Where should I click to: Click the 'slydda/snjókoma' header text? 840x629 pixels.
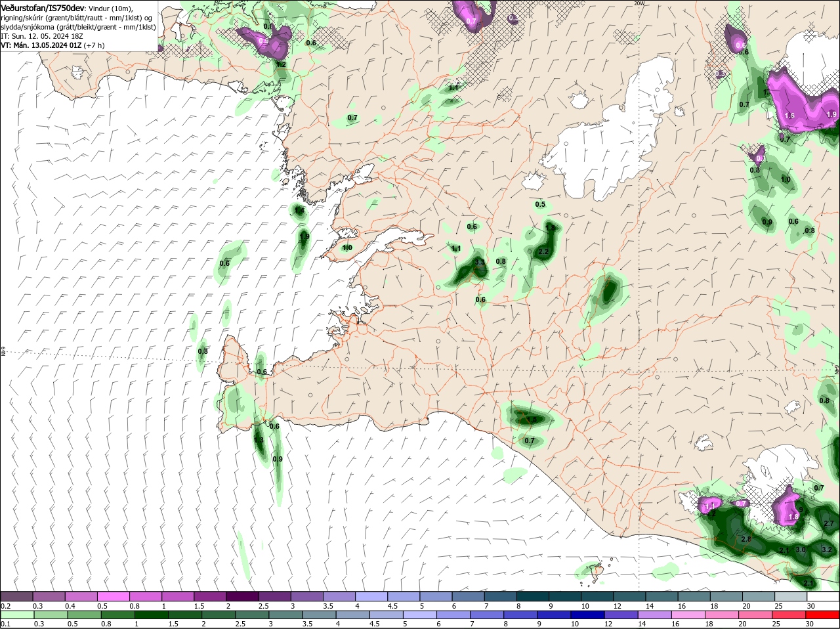pyautogui.click(x=28, y=27)
